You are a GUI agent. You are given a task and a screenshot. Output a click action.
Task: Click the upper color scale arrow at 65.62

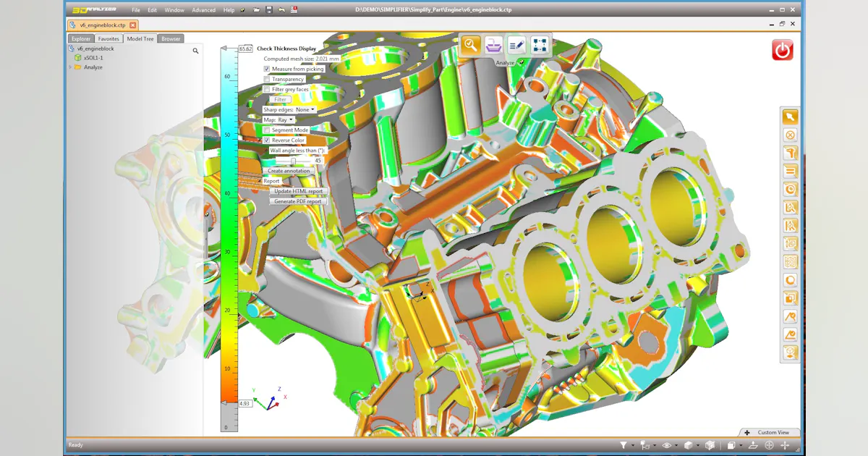tap(225, 48)
